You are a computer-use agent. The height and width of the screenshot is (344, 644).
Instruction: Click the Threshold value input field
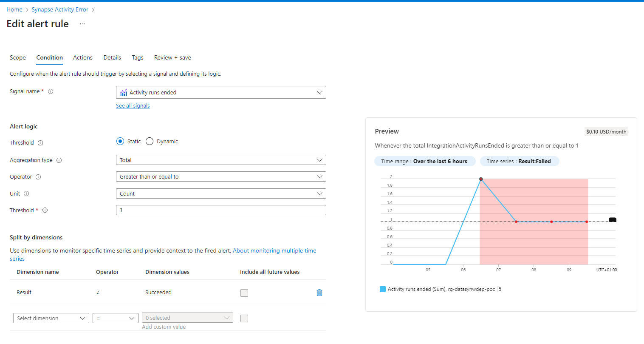[x=221, y=210]
